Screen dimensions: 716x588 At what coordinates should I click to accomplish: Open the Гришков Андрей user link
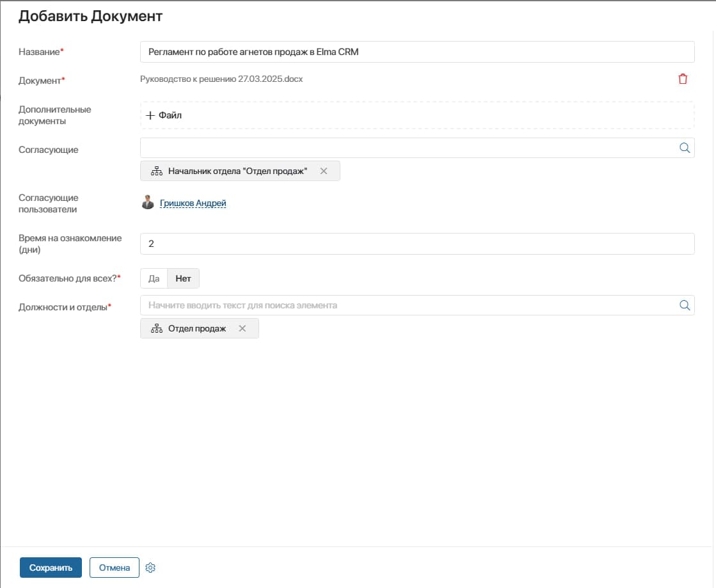click(193, 203)
